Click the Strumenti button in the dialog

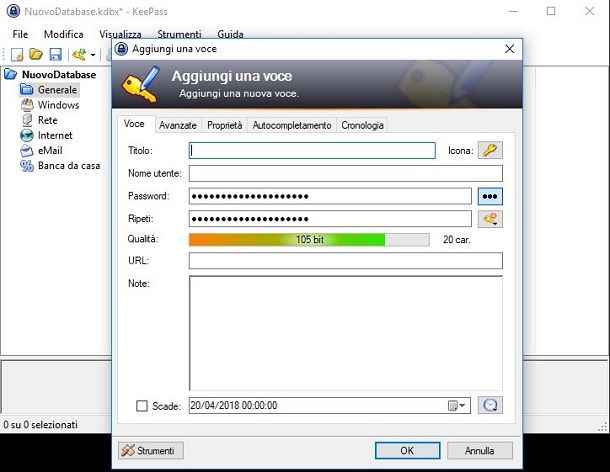coord(151,451)
